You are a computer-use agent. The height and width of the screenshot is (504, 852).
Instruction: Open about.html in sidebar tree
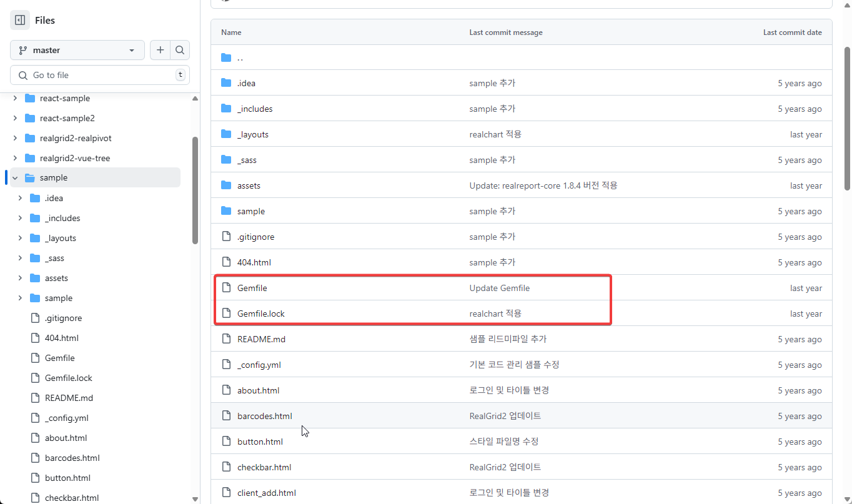click(x=66, y=438)
